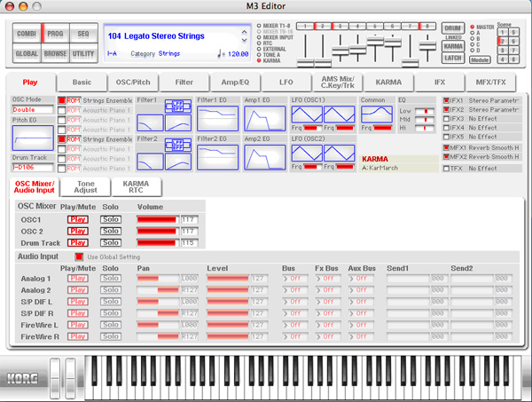The image size is (532, 402).
Task: Open the Category Strings selector
Action: [x=169, y=53]
